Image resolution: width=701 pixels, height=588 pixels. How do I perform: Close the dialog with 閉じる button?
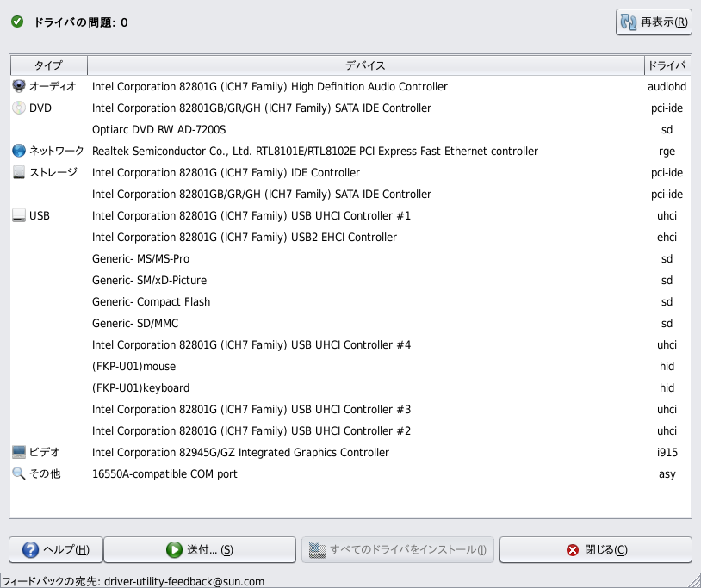(x=596, y=549)
